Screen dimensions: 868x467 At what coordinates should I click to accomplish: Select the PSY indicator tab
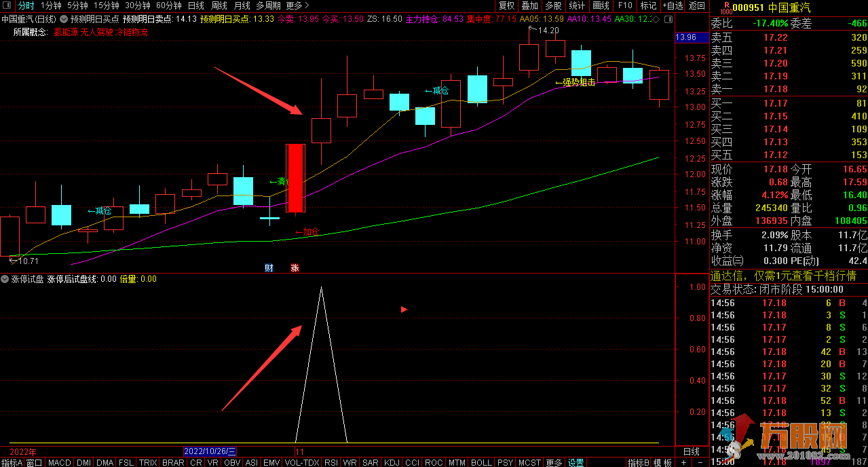(x=505, y=462)
